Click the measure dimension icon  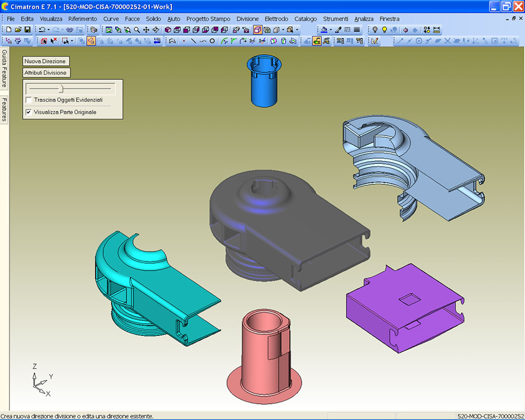437,29
